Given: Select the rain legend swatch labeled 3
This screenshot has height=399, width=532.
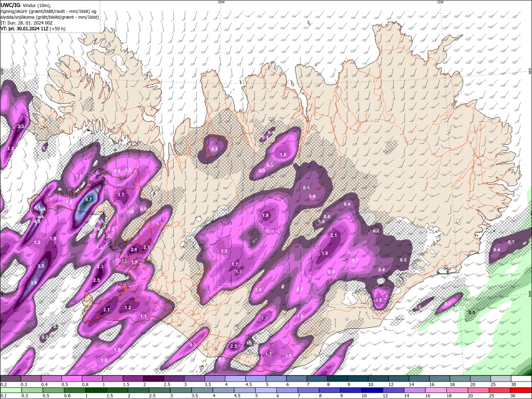Looking at the screenshot, I should (x=180, y=390).
